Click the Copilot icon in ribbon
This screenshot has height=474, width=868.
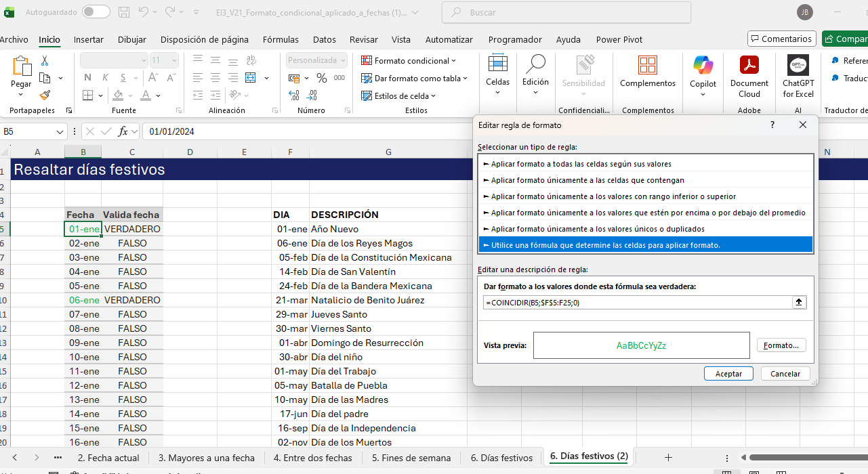click(703, 66)
